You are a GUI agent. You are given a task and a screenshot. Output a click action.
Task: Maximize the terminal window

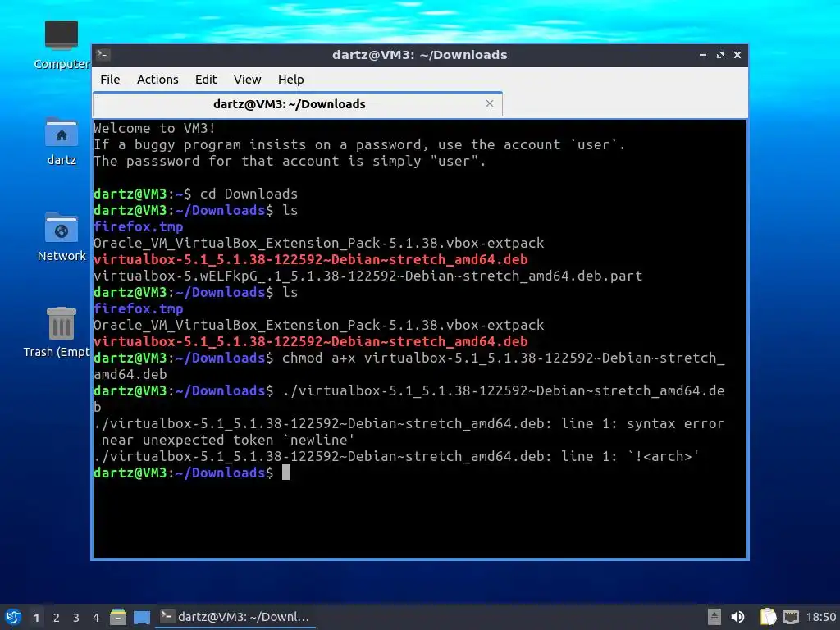(720, 55)
